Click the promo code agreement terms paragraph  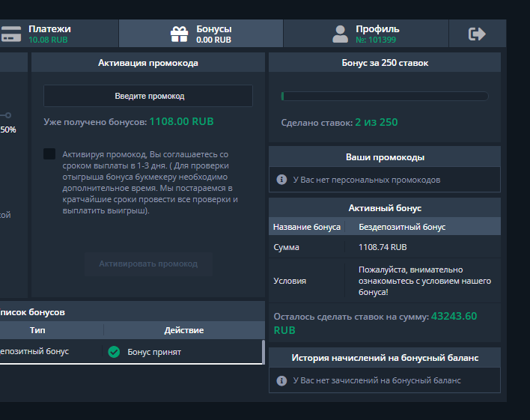coord(150,182)
